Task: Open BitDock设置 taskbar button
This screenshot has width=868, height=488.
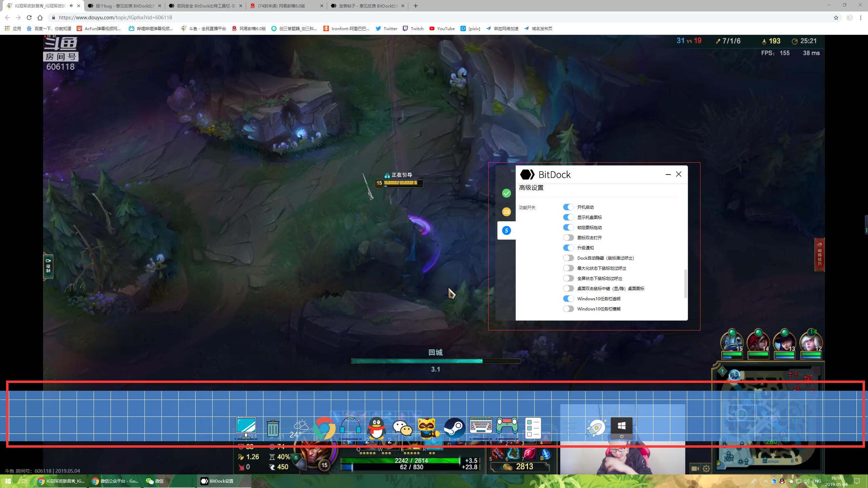Action: click(x=224, y=481)
